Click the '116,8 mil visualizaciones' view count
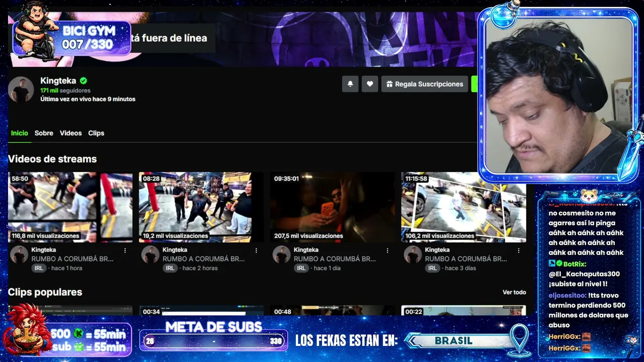Screen dimensions: 644x362 coord(45,236)
